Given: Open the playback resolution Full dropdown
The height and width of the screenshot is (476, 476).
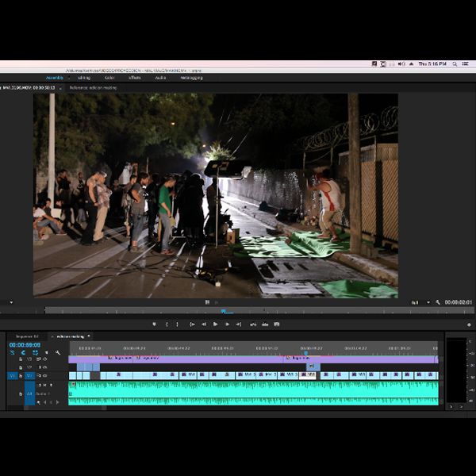Looking at the screenshot, I should 420,302.
